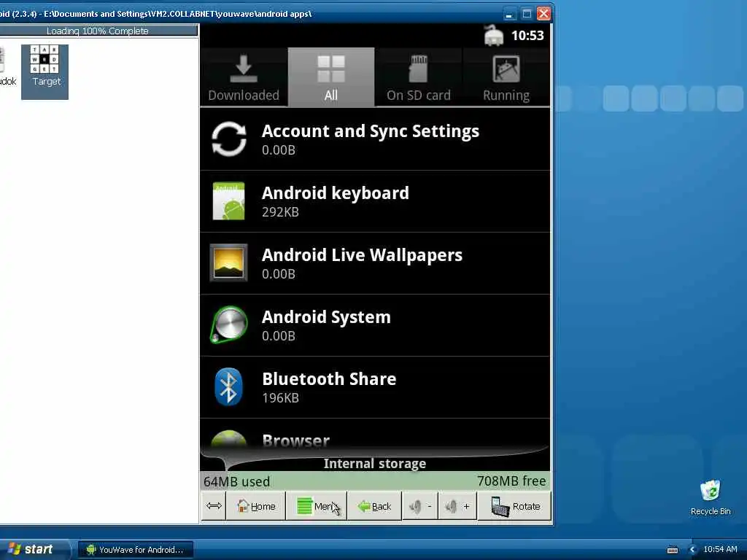This screenshot has width=747, height=560.
Task: Expand hidden system tray icons arrow
Action: 692,550
